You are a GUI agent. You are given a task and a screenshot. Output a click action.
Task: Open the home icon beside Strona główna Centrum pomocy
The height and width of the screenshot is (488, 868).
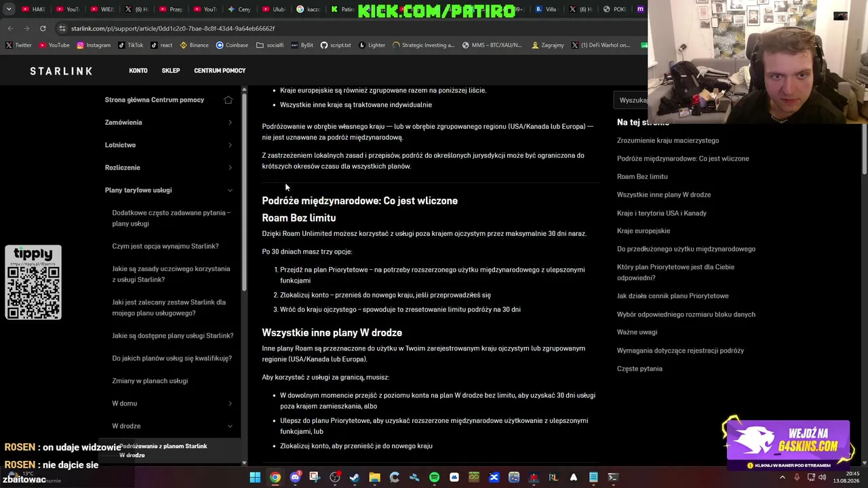[229, 100]
